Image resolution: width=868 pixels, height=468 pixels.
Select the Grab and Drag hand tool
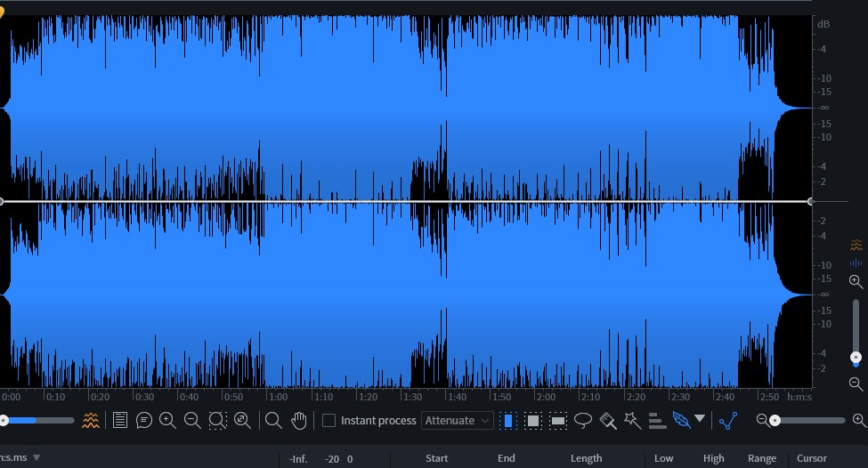click(x=298, y=421)
